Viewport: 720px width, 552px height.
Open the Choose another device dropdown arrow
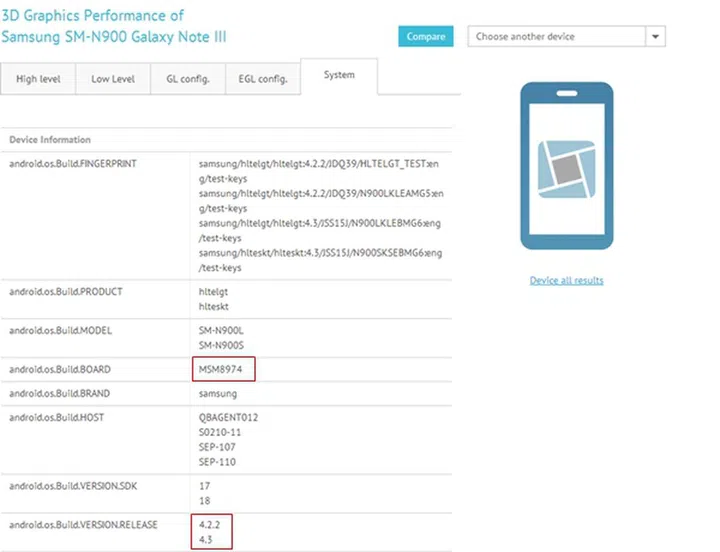pyautogui.click(x=655, y=36)
